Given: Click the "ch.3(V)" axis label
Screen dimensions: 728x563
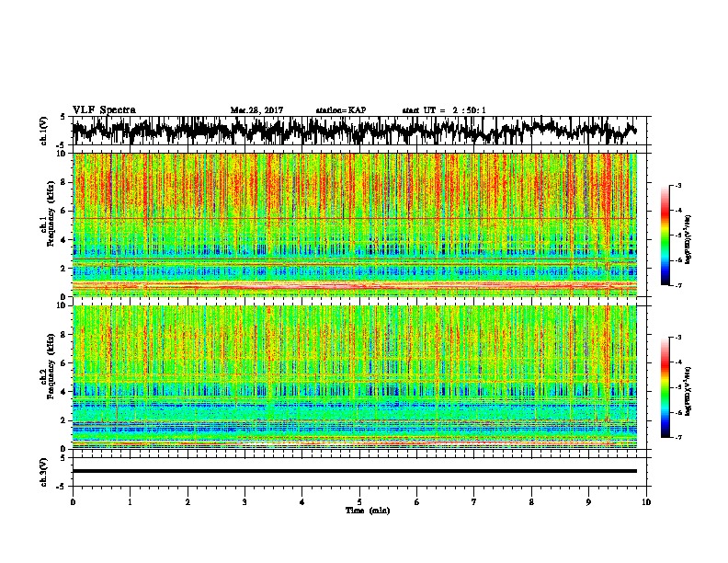Looking at the screenshot, I should (x=44, y=472).
